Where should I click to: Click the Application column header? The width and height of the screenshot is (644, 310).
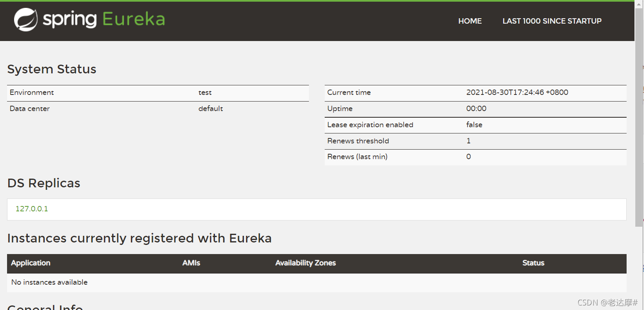(31, 263)
